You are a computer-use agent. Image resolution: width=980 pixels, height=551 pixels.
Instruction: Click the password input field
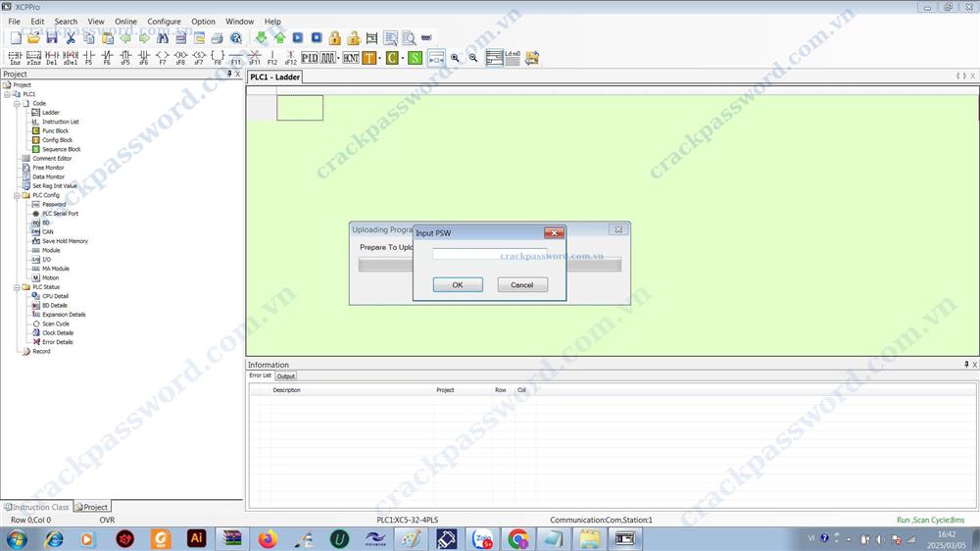tap(489, 254)
